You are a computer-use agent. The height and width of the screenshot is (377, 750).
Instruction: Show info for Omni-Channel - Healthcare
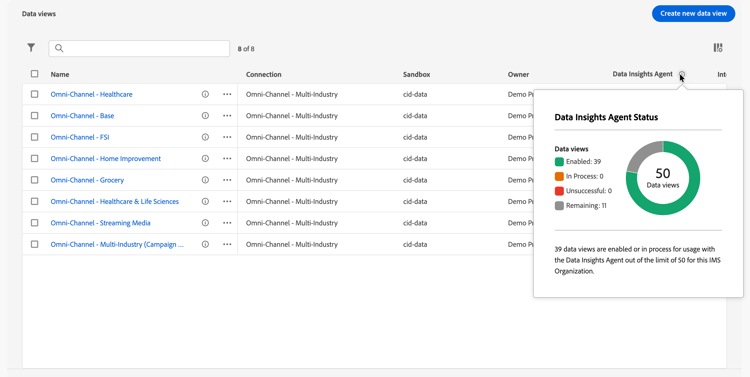[205, 94]
